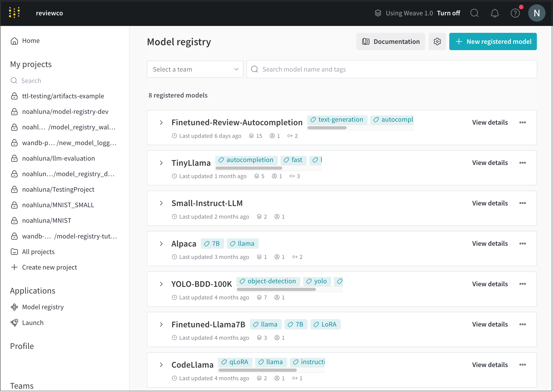
Task: Open registry settings via gear icon
Action: point(437,41)
